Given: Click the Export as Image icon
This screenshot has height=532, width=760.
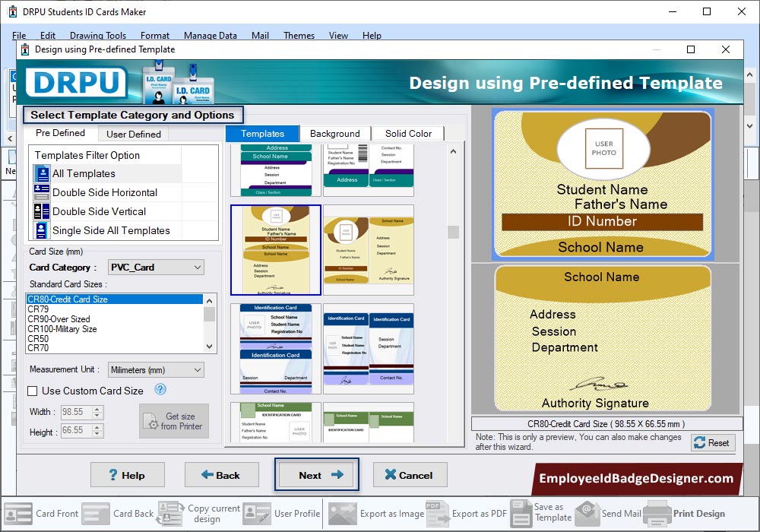Looking at the screenshot, I should pyautogui.click(x=343, y=514).
